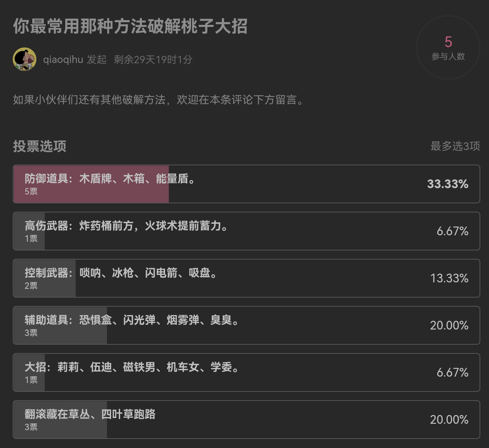Click the red progress bar fill
This screenshot has height=448, width=489.
click(x=91, y=184)
